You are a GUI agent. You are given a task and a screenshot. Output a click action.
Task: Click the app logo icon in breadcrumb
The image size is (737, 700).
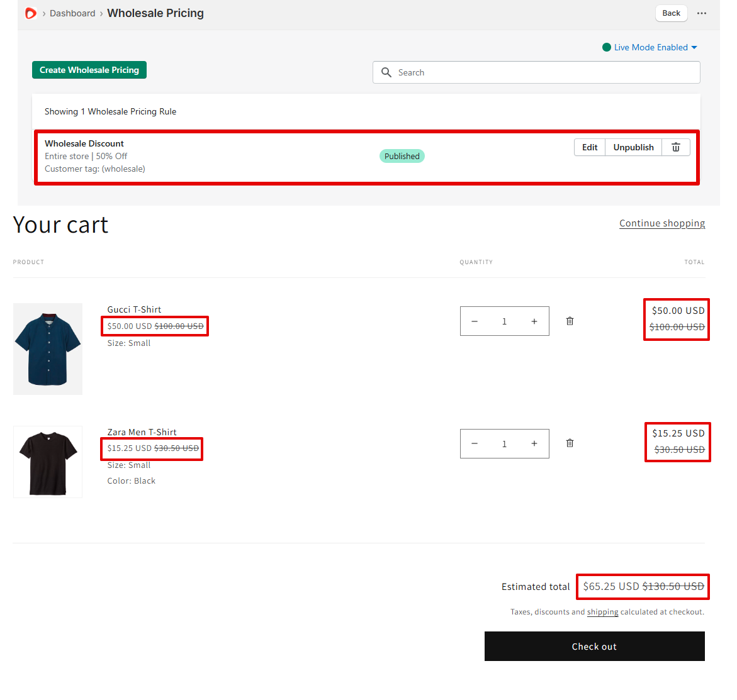30,13
